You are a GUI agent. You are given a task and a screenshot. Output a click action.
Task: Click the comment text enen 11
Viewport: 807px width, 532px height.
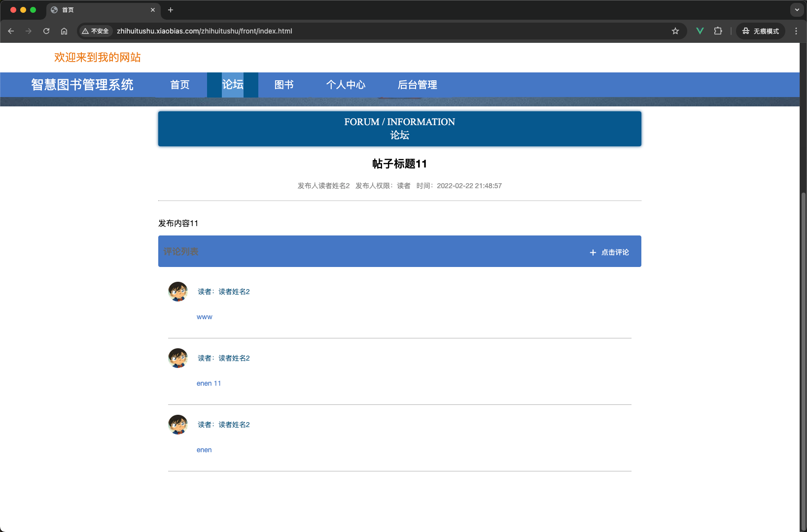[x=209, y=383]
